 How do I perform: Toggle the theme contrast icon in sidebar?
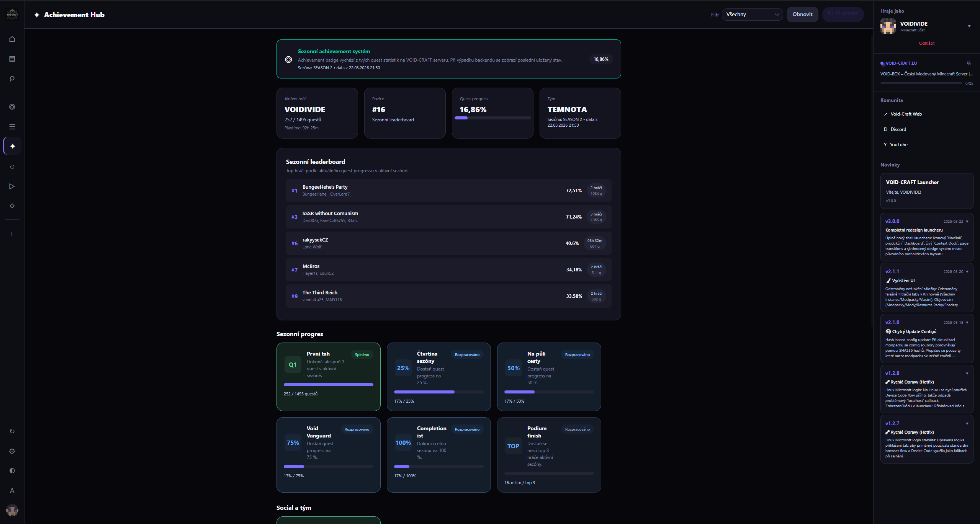tap(12, 470)
